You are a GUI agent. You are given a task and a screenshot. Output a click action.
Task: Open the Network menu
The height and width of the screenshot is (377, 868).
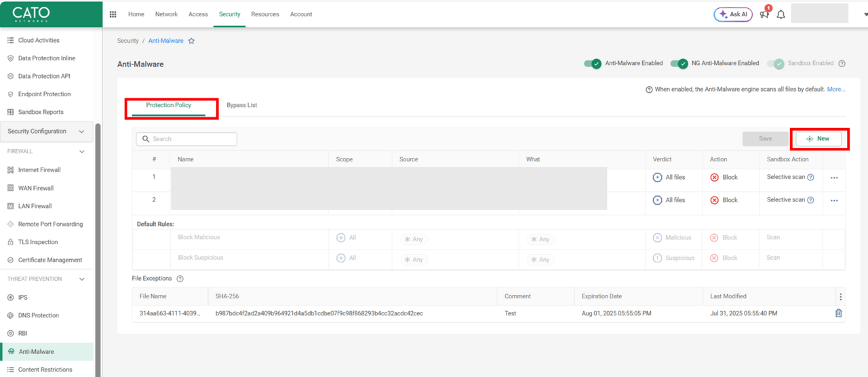166,14
